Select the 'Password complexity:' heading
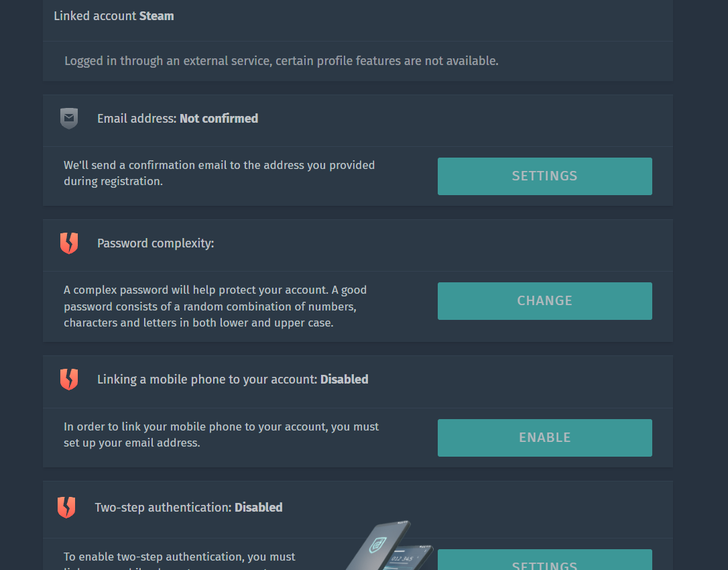Viewport: 728px width, 570px height. click(x=156, y=243)
